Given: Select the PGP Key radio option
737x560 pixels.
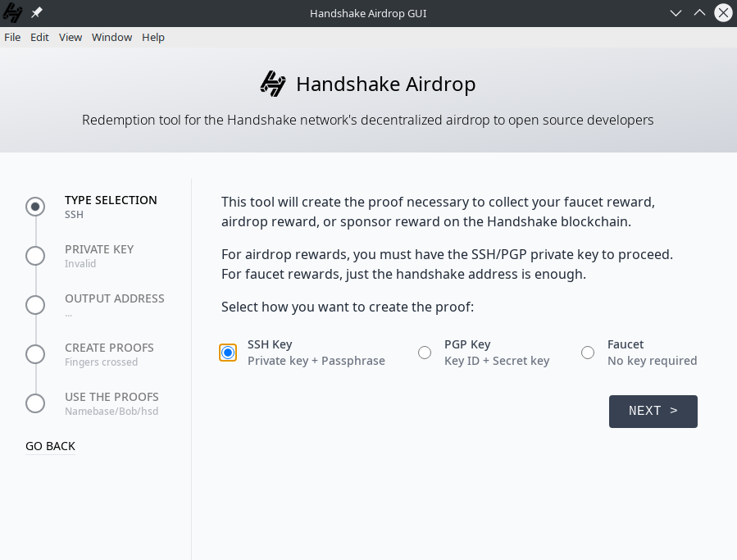Looking at the screenshot, I should point(425,353).
